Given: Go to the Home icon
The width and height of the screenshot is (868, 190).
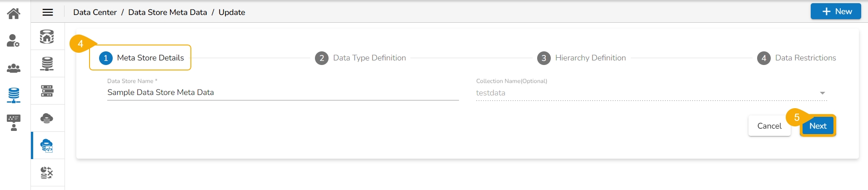Looking at the screenshot, I should point(14,13).
